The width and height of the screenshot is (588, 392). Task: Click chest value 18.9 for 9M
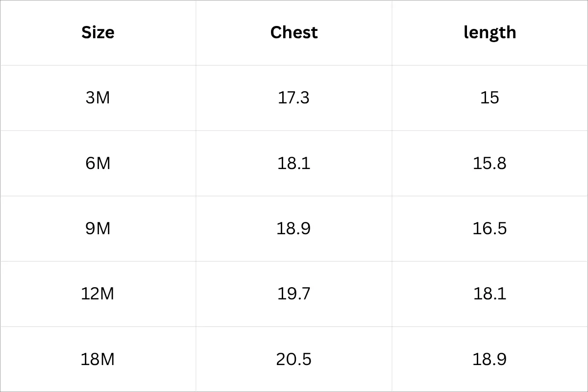point(294,228)
